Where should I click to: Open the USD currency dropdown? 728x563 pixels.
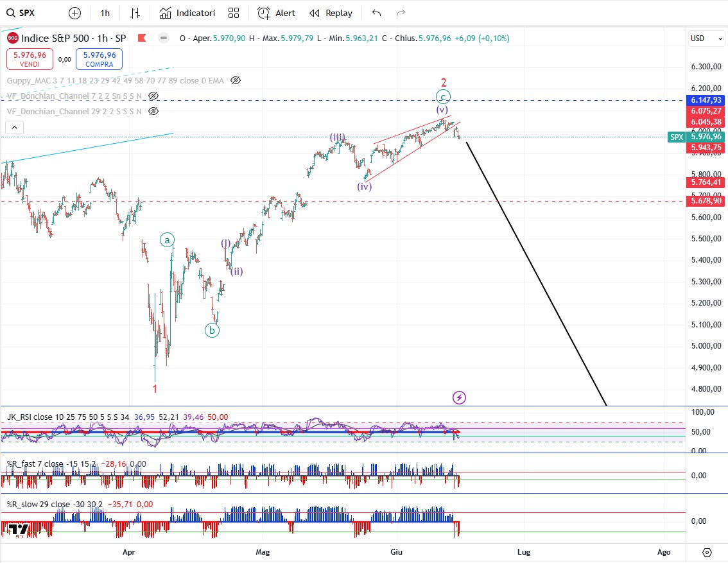(x=706, y=38)
